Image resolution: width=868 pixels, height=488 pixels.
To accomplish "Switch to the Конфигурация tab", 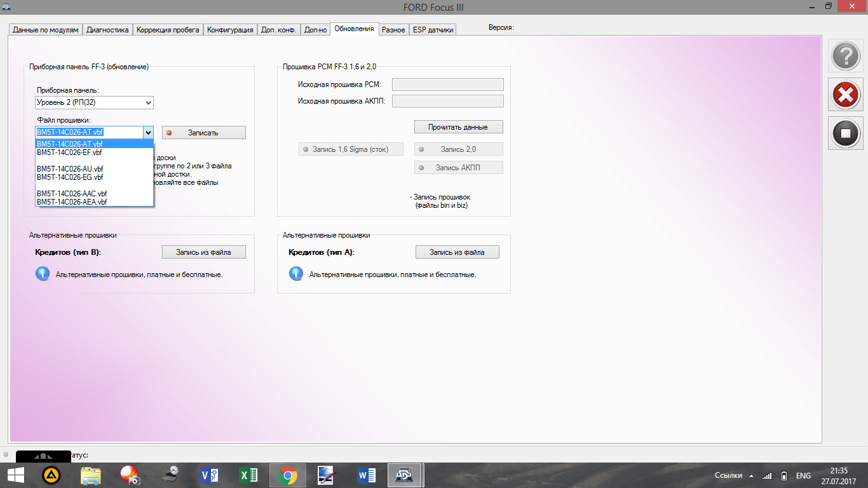I will (x=230, y=30).
